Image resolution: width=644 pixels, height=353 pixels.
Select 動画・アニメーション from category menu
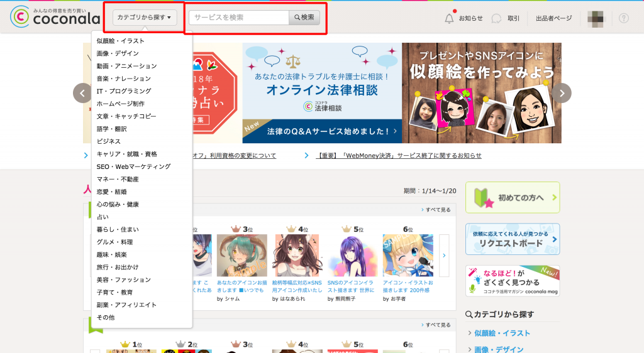tap(126, 66)
